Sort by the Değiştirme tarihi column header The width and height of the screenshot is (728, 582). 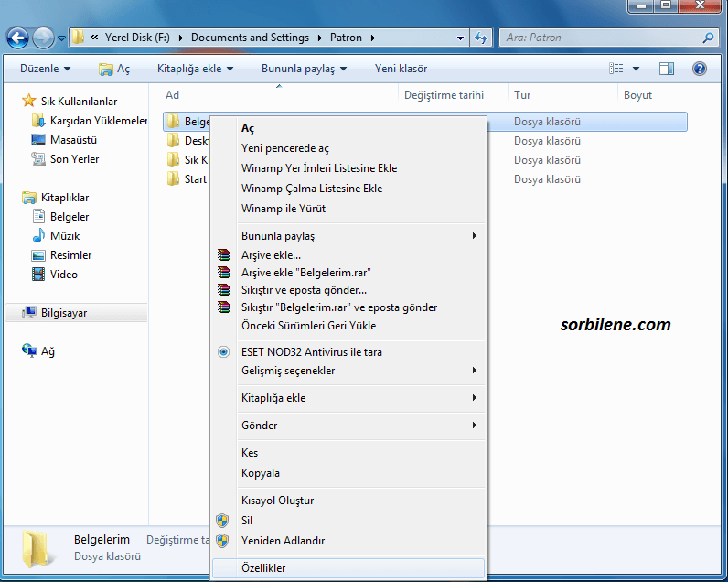click(444, 95)
